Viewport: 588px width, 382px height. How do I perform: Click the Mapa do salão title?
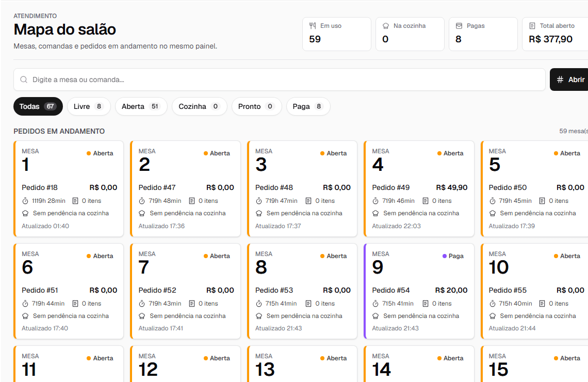point(65,29)
